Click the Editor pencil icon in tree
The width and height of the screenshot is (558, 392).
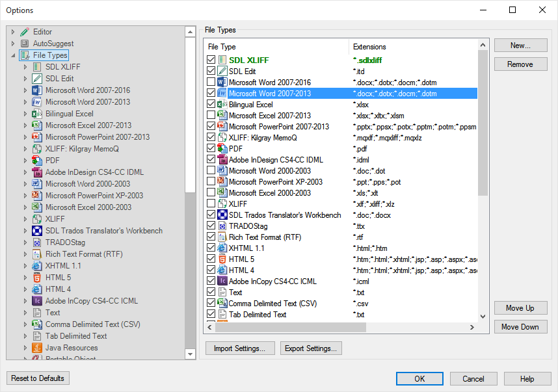[x=25, y=32]
